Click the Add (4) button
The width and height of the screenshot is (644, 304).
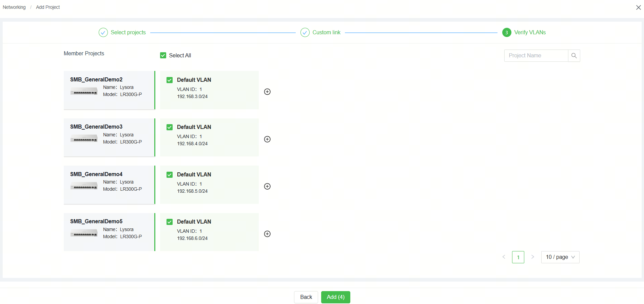point(336,297)
